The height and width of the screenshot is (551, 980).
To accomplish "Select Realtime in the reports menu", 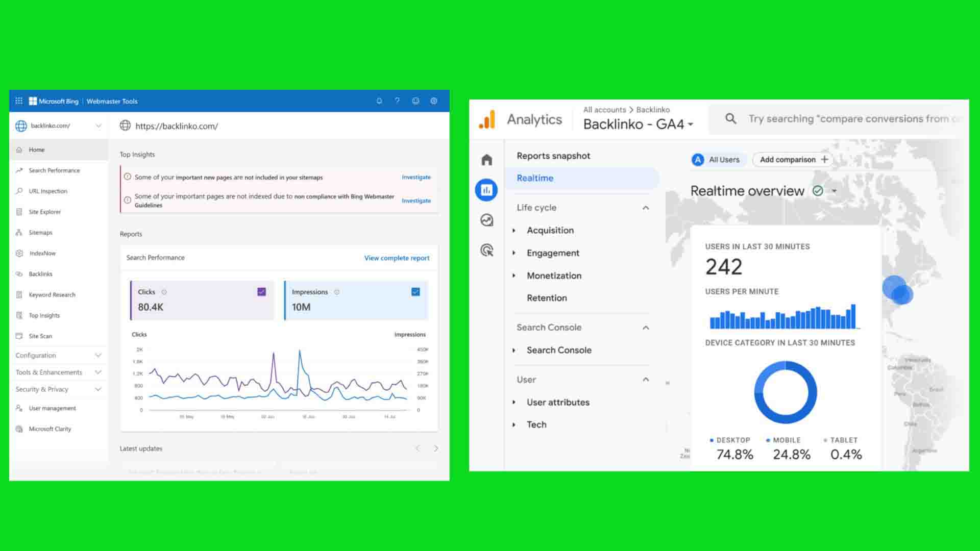I will click(535, 178).
